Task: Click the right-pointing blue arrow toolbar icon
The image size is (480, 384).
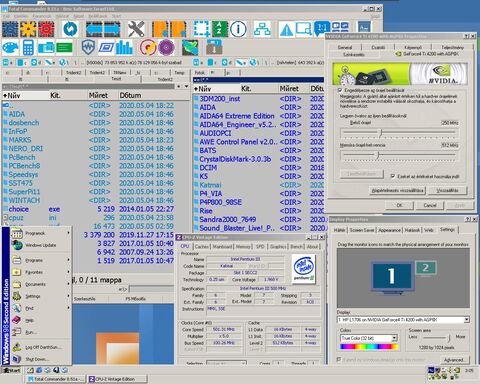Action: [112, 29]
